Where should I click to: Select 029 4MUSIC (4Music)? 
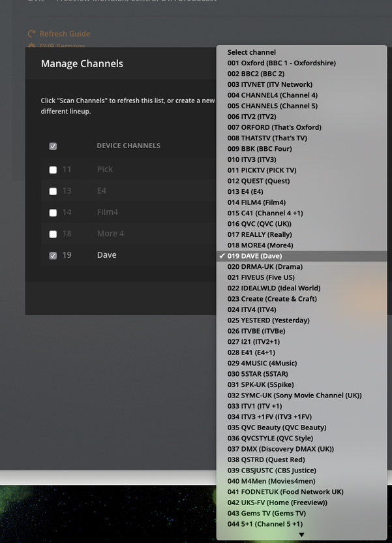coord(302,364)
